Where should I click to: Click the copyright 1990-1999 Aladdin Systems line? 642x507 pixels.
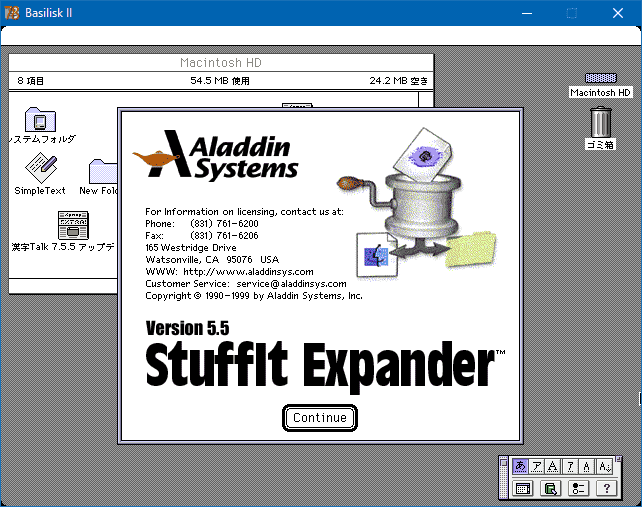click(x=254, y=296)
